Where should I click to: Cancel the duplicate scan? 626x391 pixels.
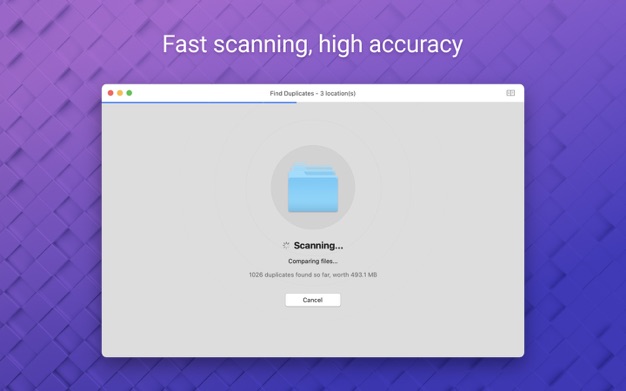coord(313,300)
